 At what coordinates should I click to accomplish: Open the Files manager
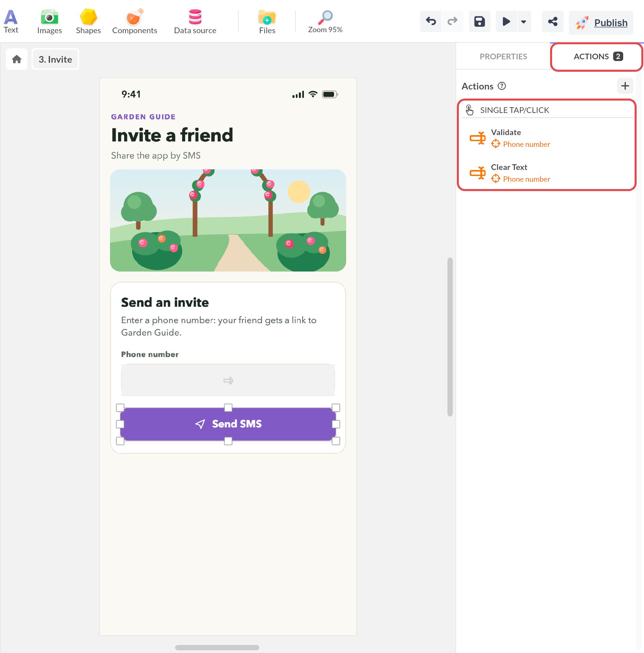tap(267, 22)
